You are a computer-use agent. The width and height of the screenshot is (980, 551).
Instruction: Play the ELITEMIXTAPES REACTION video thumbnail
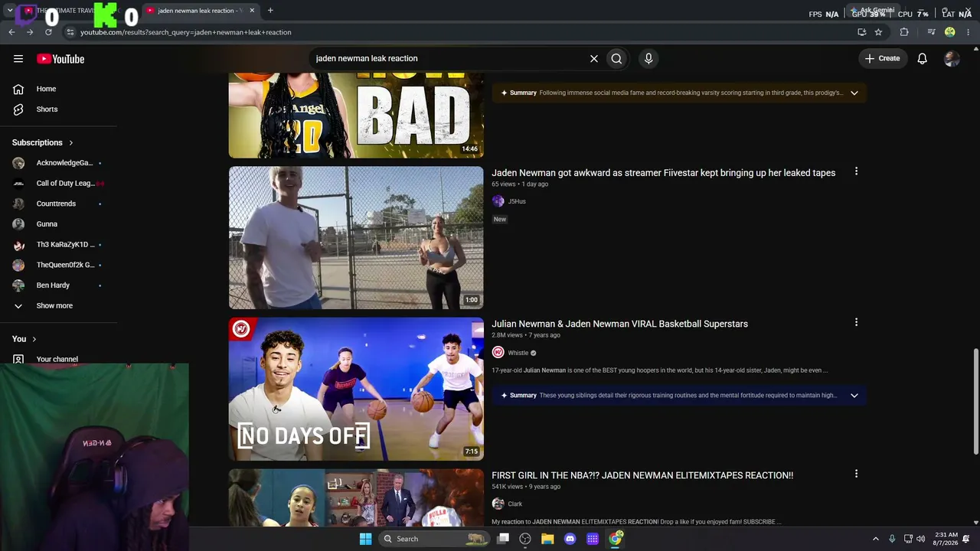(x=356, y=498)
